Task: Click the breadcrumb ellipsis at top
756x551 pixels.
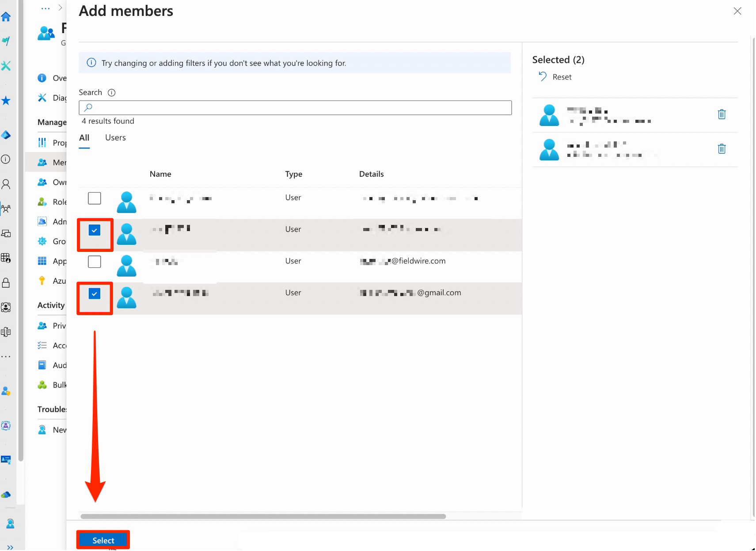Action: click(46, 8)
